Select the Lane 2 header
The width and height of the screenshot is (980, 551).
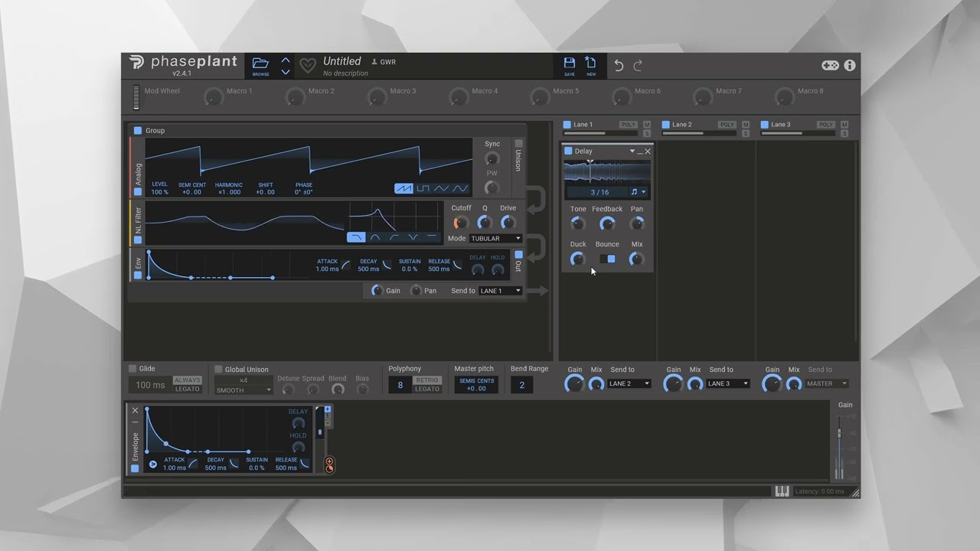[x=681, y=125]
